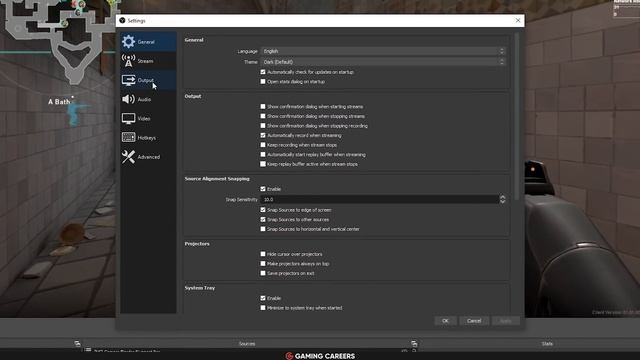Open Output settings monitor icon
The height and width of the screenshot is (360, 640).
(128, 80)
